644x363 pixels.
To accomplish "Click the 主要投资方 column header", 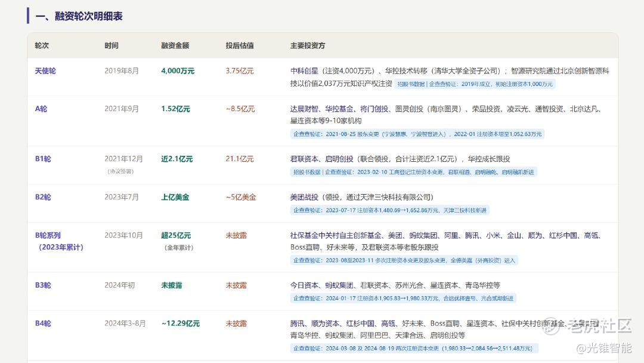I will [x=308, y=45].
